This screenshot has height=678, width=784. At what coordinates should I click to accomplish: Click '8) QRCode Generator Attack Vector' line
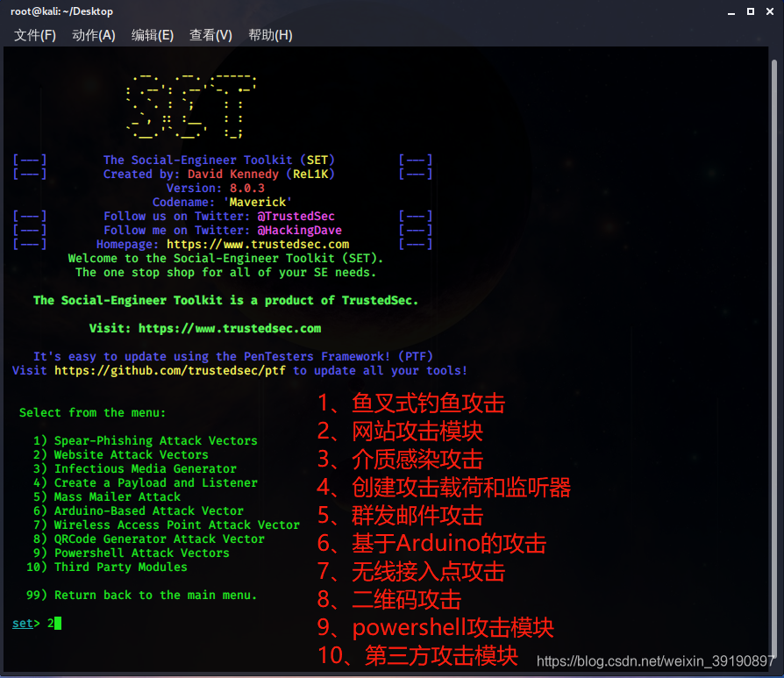tap(148, 539)
